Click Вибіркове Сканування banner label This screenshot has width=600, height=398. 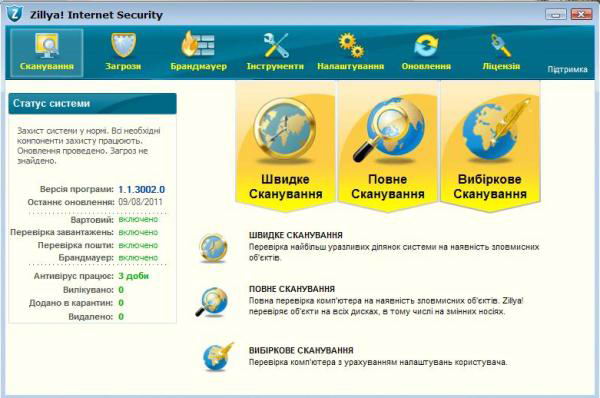(490, 186)
